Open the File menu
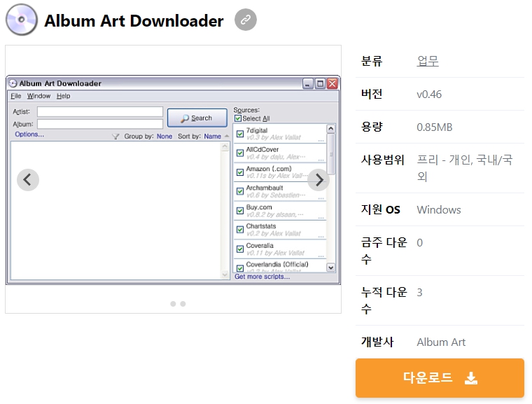This screenshot has width=532, height=404. pos(16,96)
